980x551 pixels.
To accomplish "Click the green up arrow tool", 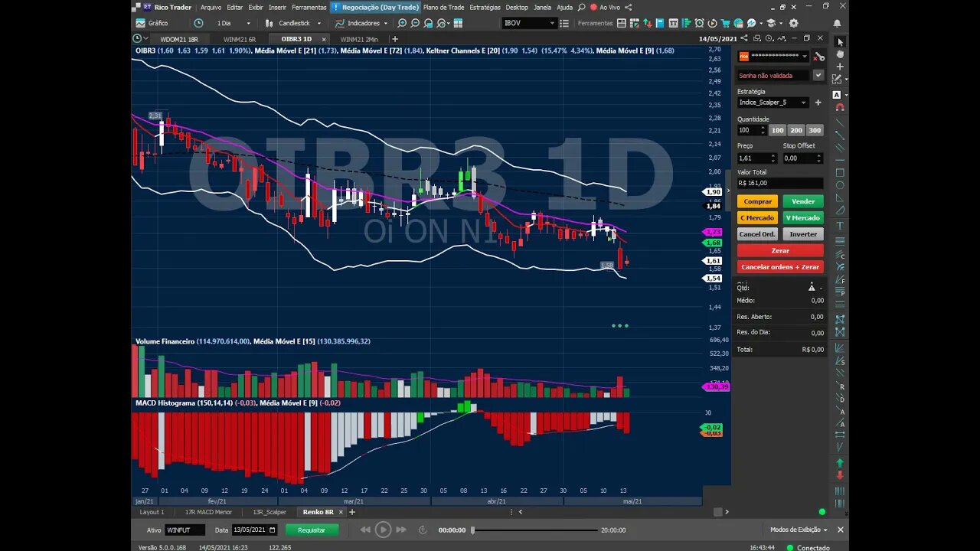I will pos(840,463).
